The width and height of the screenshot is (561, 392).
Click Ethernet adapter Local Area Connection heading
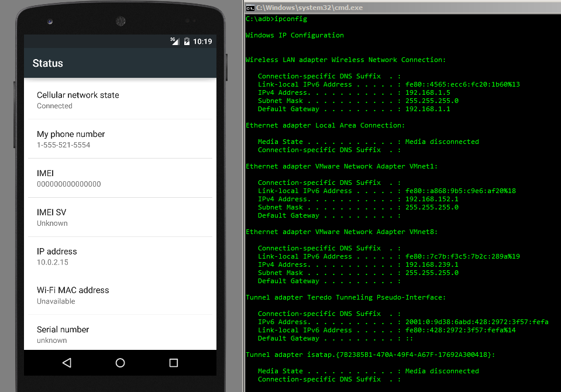click(325, 125)
